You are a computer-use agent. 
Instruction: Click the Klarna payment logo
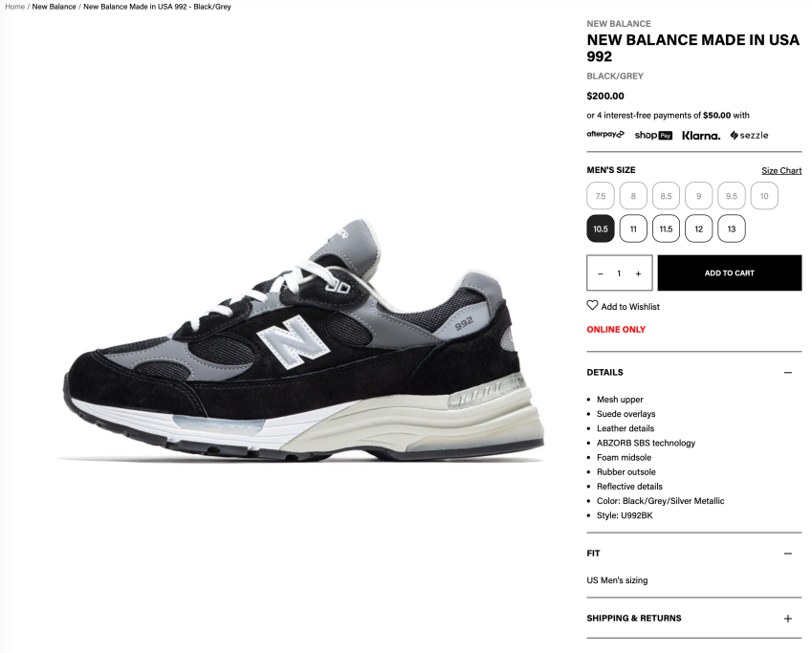pyautogui.click(x=701, y=136)
